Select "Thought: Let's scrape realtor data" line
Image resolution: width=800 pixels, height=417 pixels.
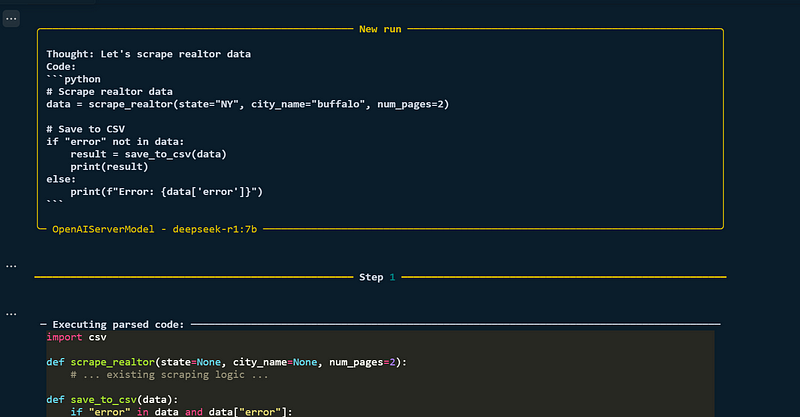148,54
